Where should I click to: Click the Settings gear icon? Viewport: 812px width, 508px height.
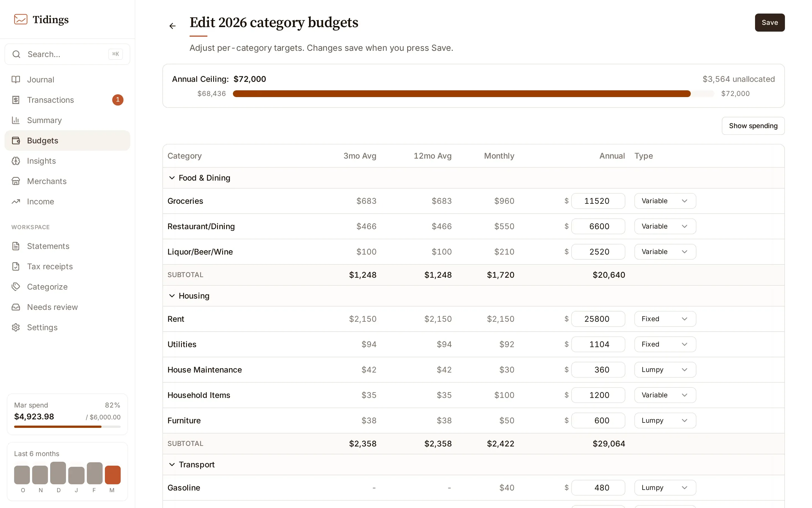pos(16,327)
